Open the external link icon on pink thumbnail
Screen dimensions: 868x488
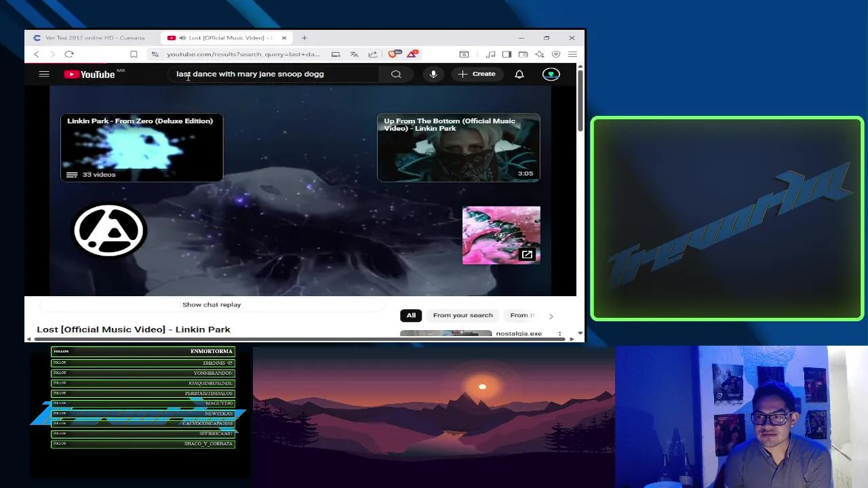527,255
